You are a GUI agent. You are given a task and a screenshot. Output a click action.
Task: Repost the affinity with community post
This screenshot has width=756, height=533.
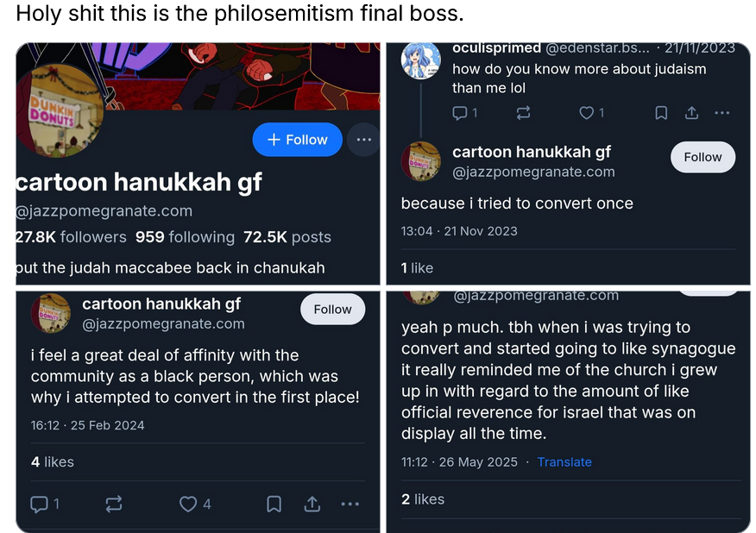tap(113, 504)
